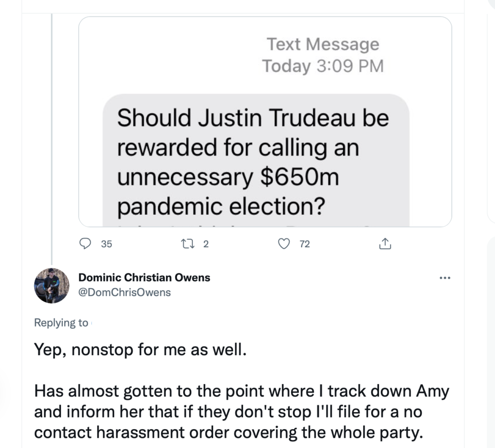Click the Dominic Christian Owens display name

point(144,278)
